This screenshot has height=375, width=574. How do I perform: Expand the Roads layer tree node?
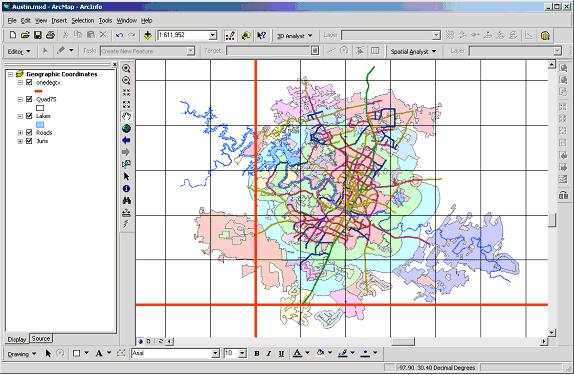20,133
